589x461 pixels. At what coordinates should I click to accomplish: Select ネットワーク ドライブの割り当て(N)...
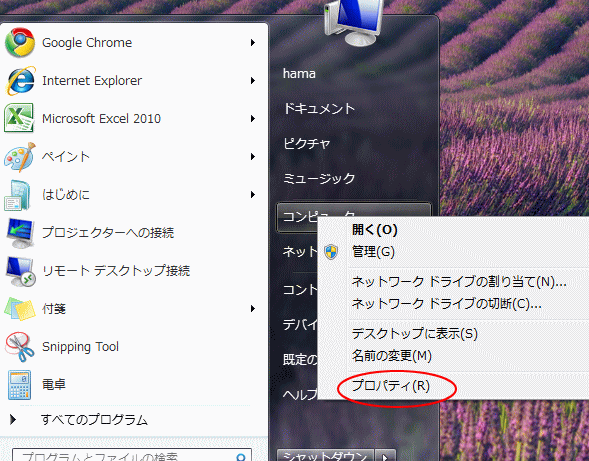[x=459, y=281]
